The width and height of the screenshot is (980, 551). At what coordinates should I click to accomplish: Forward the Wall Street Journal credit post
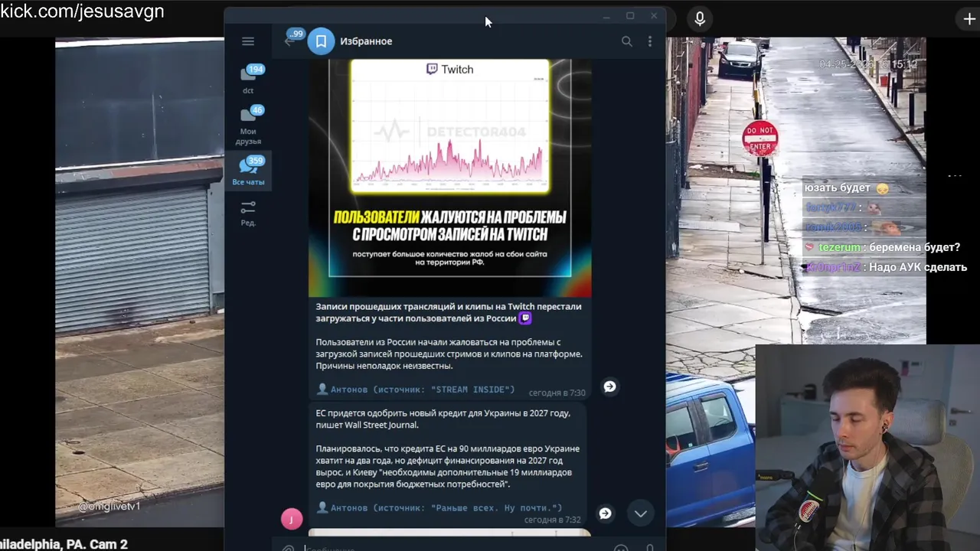coord(605,514)
